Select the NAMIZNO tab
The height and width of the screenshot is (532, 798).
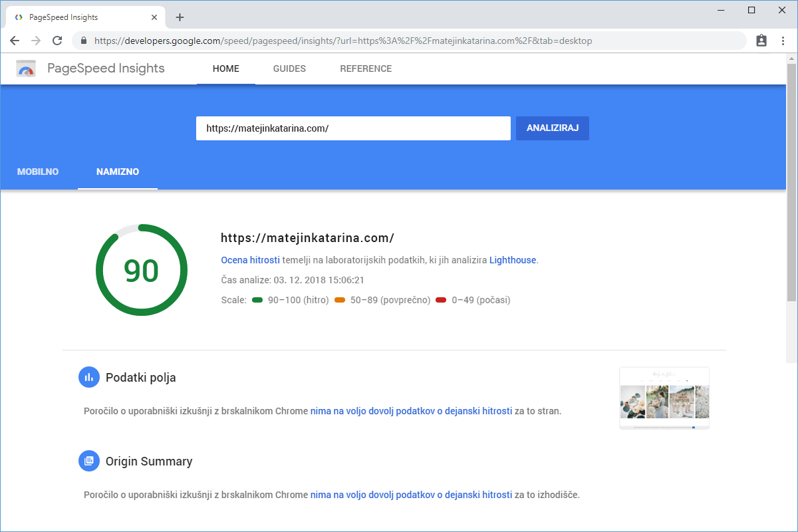(x=118, y=172)
